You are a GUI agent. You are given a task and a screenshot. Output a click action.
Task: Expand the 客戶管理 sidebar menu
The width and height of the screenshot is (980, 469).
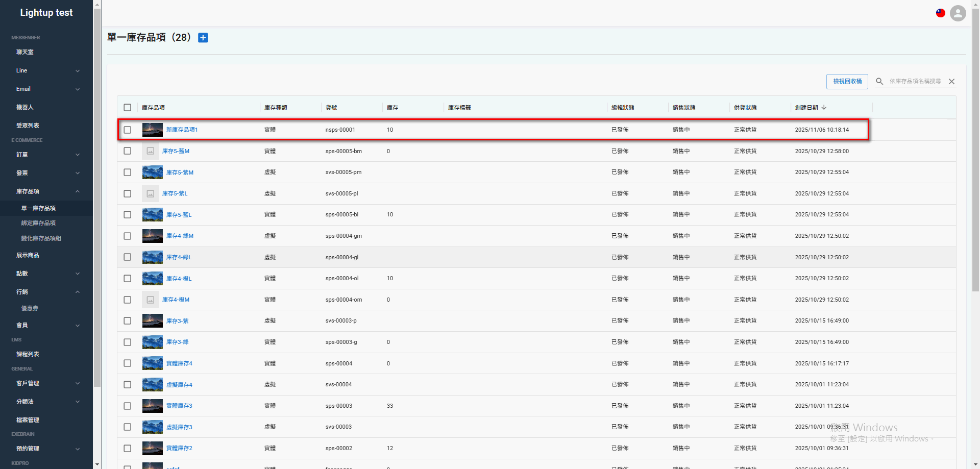click(46, 383)
